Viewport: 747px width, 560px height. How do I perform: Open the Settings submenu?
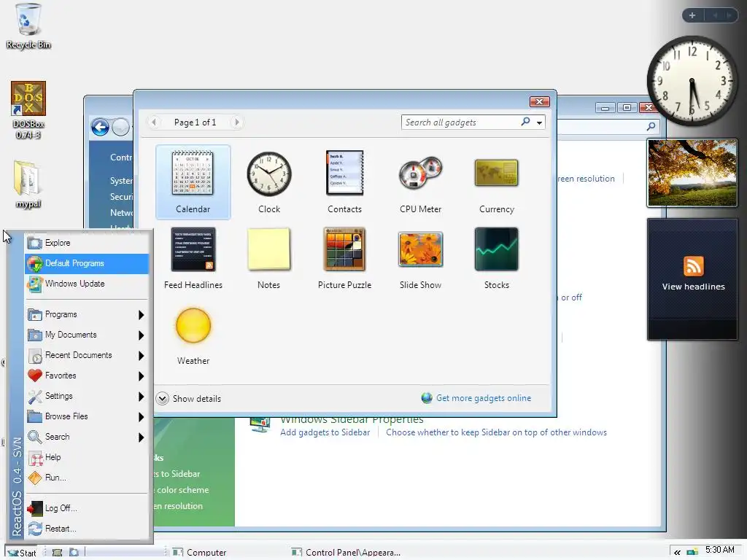pos(87,396)
